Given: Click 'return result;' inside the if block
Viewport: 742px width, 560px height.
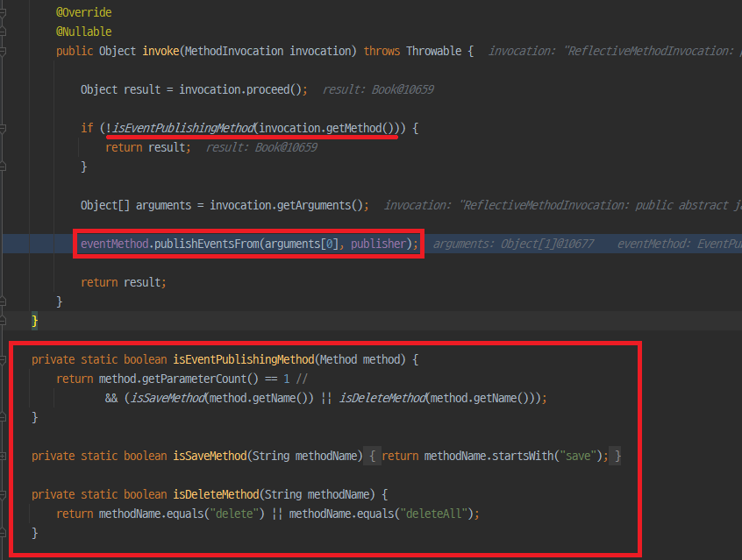Looking at the screenshot, I should [148, 147].
